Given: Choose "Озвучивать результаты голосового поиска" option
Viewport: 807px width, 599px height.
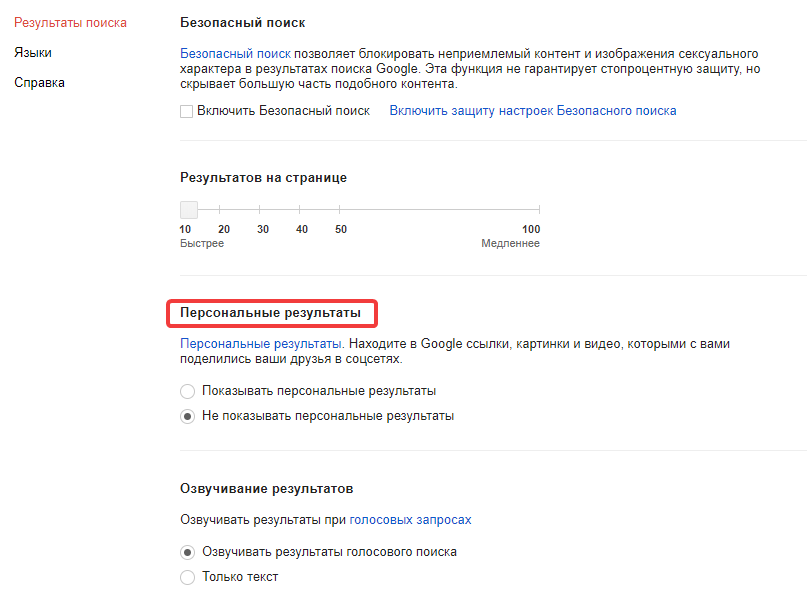Looking at the screenshot, I should [x=187, y=552].
